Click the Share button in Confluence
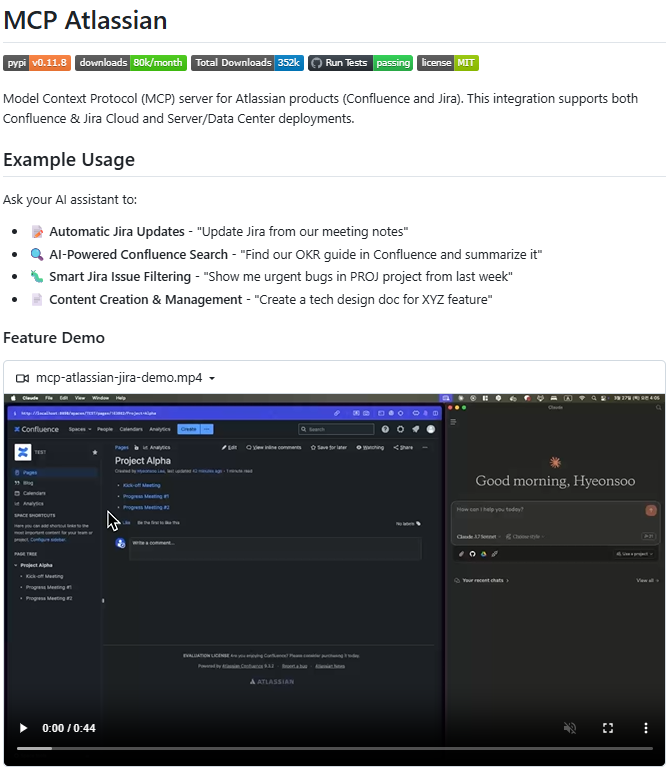This screenshot has width=671, height=770. (403, 447)
